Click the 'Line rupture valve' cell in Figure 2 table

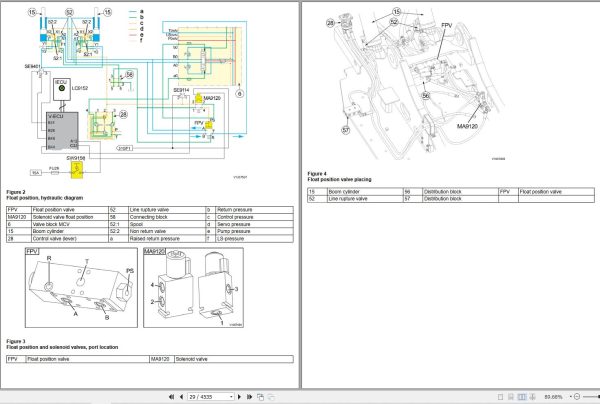click(x=167, y=210)
